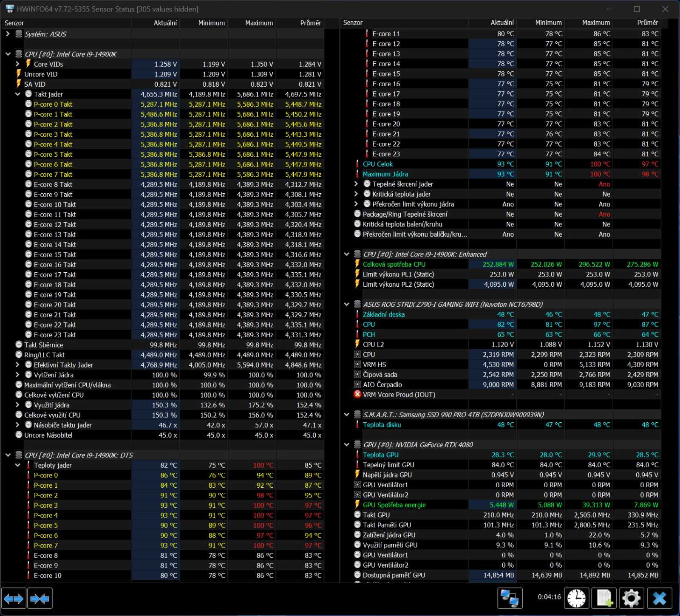Viewport: 680px width, 616px height.
Task: Open sensor settings gear icon
Action: (x=632, y=599)
